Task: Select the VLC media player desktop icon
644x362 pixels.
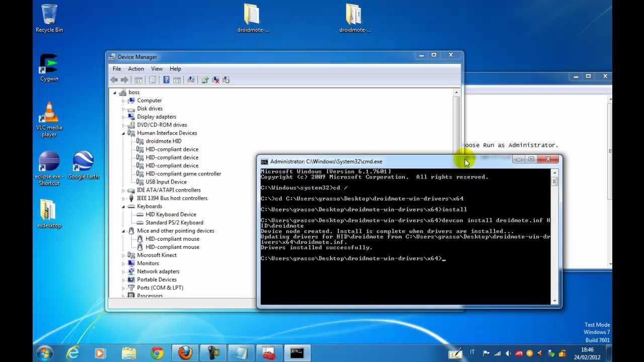Action: pos(49,119)
